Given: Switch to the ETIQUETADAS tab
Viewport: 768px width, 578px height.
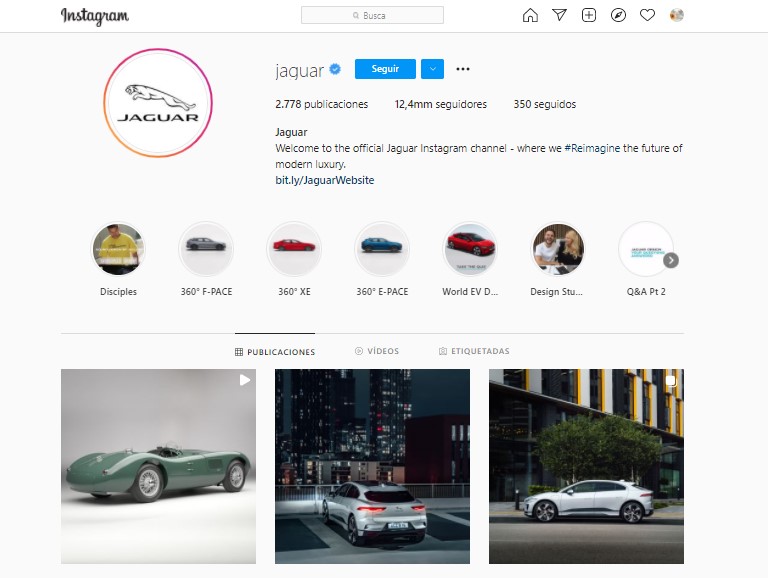Looking at the screenshot, I should (474, 351).
